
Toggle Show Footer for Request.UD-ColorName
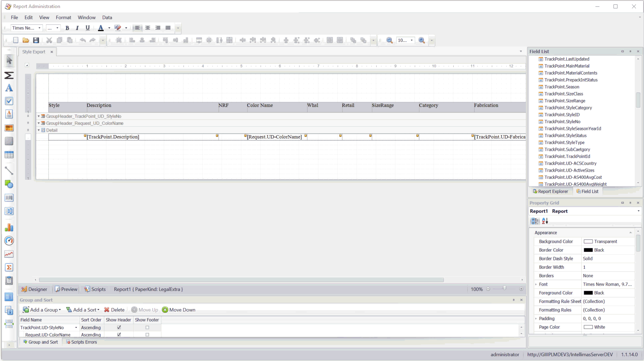click(x=147, y=335)
